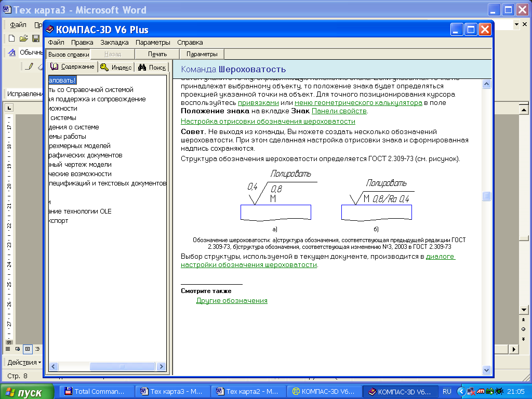Click right arrow of contents horizontal scrollbar
This screenshot has height=399, width=532.
point(162,366)
